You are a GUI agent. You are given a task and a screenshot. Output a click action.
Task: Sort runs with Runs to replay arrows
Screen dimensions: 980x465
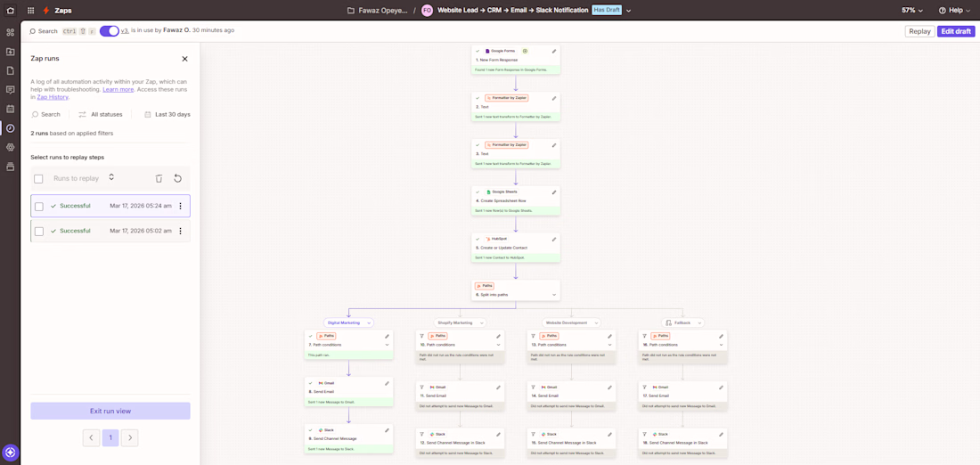pos(111,177)
